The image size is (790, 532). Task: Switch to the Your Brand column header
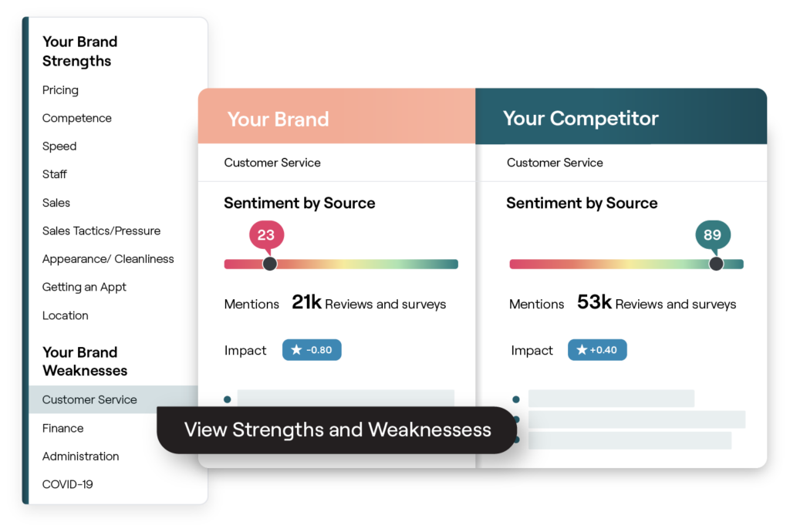(x=278, y=119)
